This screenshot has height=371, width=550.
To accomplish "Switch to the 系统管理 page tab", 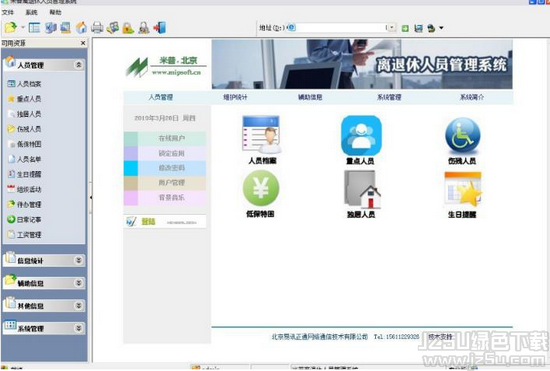I will [389, 97].
